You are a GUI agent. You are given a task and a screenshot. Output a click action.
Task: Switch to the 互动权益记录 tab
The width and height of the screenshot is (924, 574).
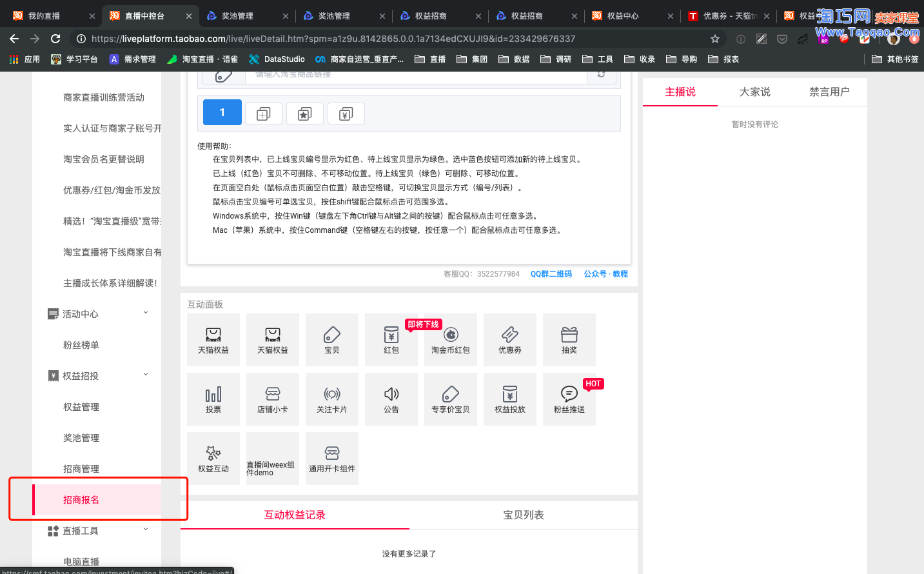coord(295,515)
